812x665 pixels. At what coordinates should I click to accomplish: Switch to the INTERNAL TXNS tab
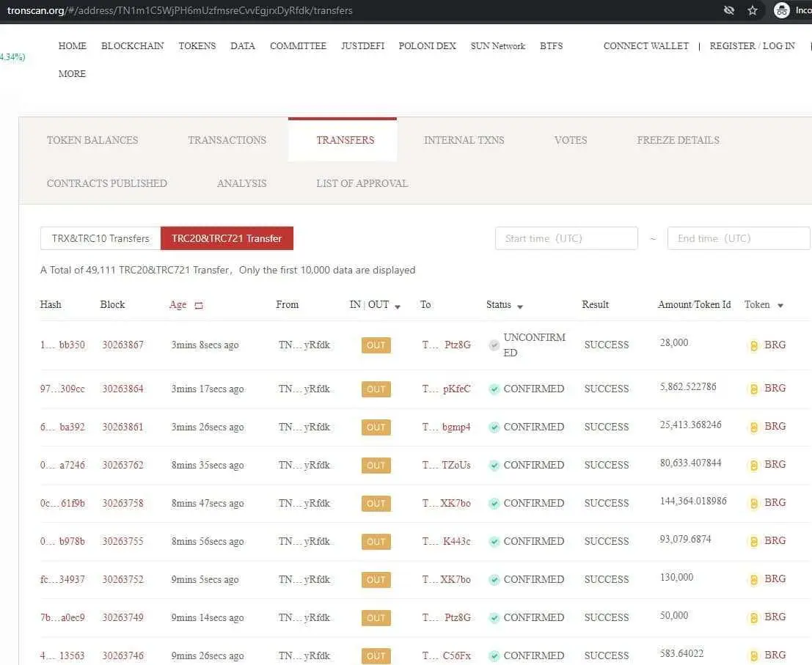(464, 140)
